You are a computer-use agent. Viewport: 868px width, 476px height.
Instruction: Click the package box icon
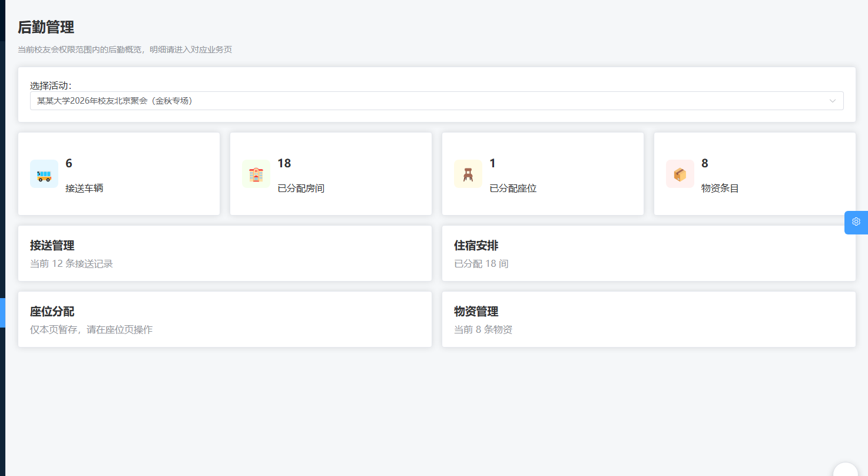pos(680,174)
